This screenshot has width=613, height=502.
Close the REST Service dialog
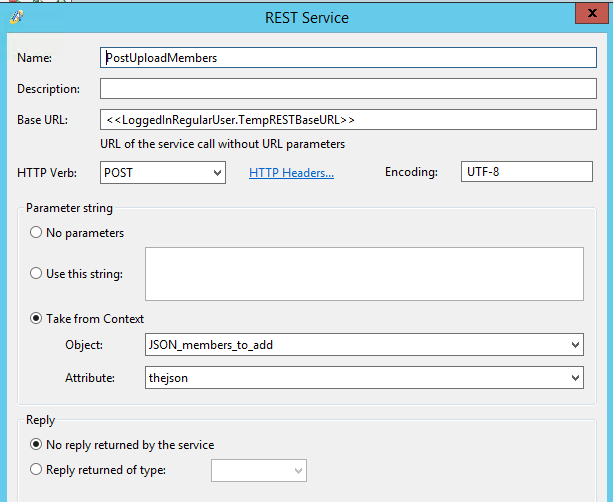[x=592, y=13]
